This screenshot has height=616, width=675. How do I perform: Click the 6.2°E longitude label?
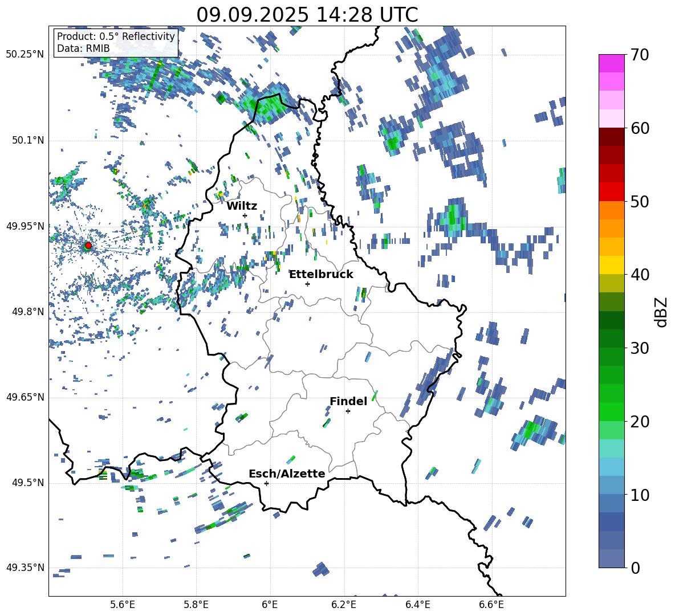[344, 605]
